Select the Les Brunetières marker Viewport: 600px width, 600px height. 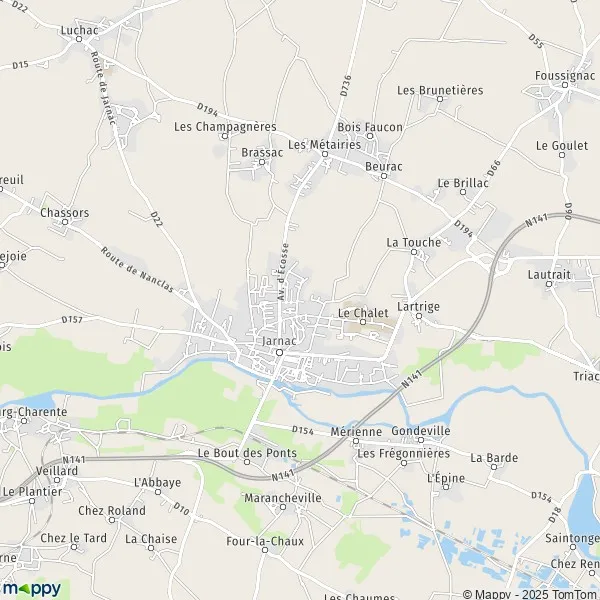(x=440, y=99)
